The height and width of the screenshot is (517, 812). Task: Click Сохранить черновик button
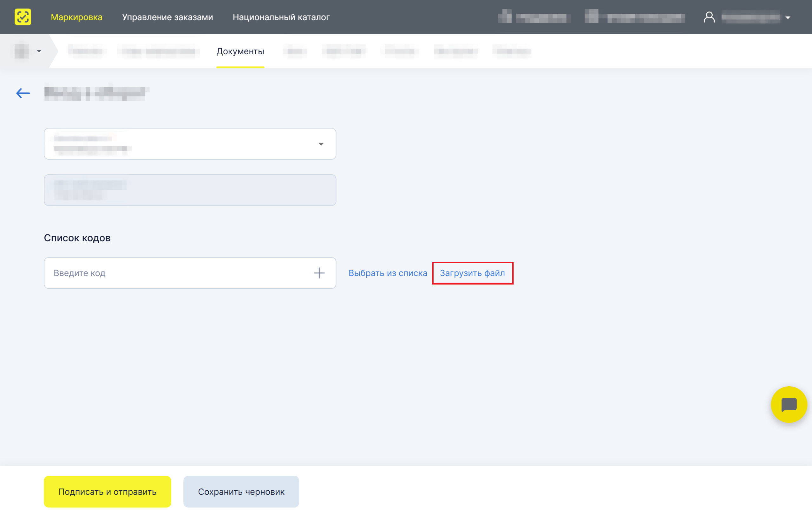(x=241, y=491)
